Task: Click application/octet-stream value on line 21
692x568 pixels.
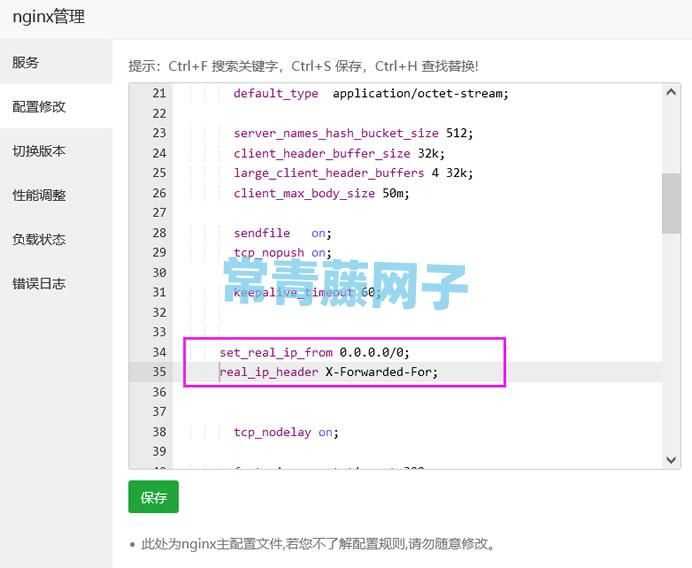Action: click(417, 94)
